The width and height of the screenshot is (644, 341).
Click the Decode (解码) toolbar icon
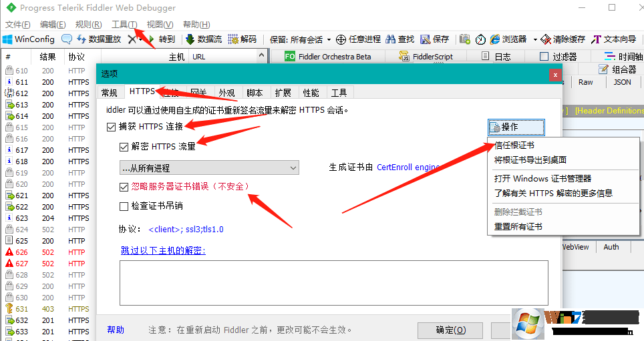click(x=233, y=39)
